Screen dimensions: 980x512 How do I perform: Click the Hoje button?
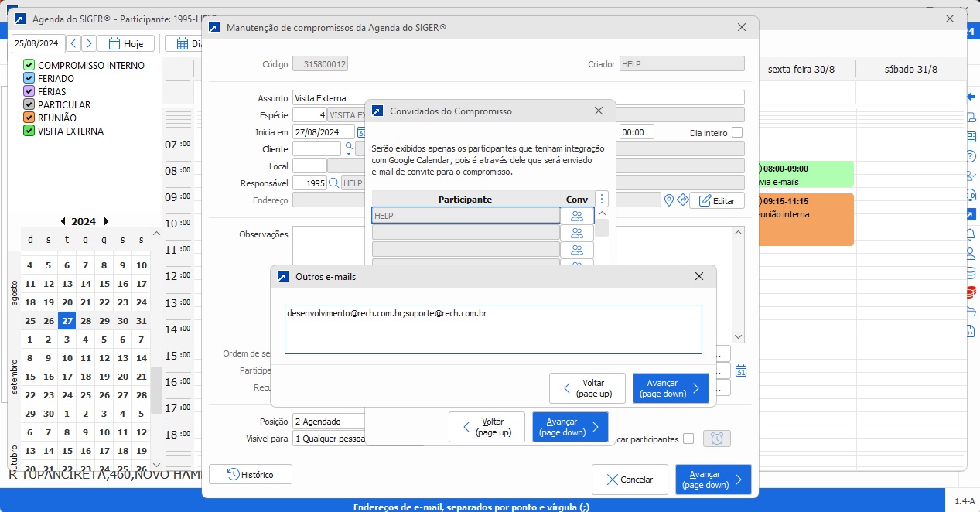125,43
